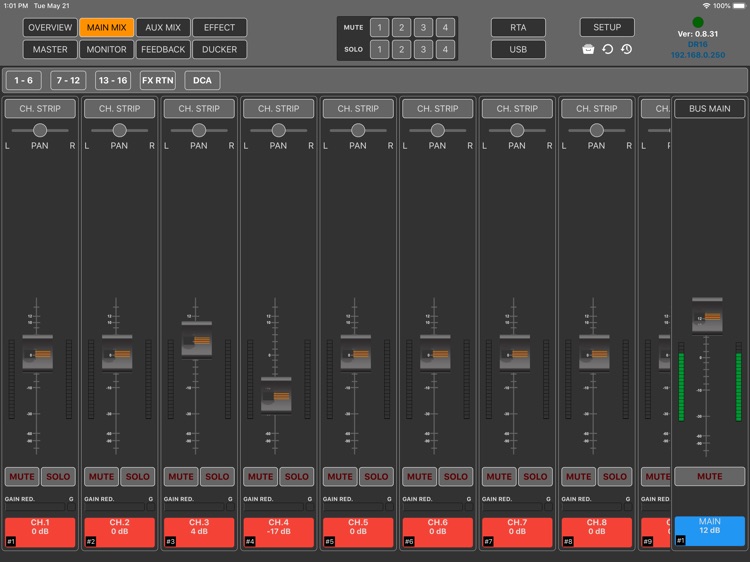Solo channel 1

pyautogui.click(x=58, y=476)
